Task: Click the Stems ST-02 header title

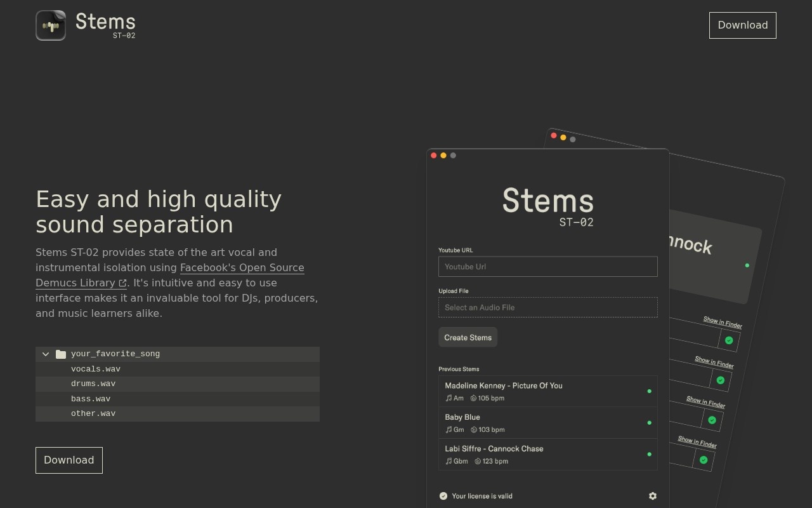Action: [x=105, y=25]
